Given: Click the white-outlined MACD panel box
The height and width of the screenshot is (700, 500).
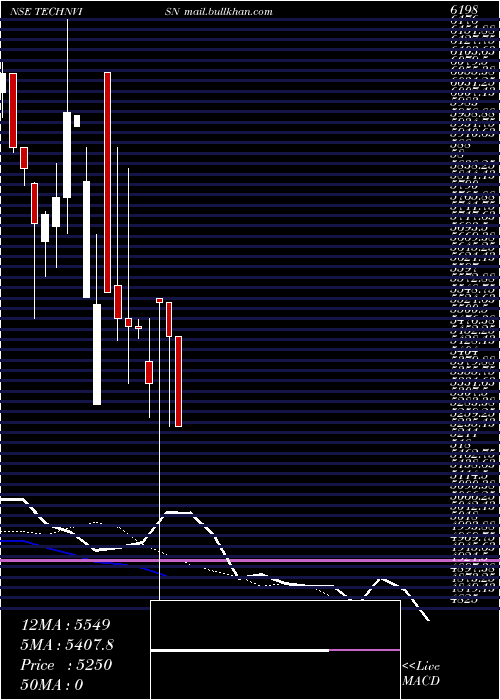Looking at the screenshot, I should (275, 650).
